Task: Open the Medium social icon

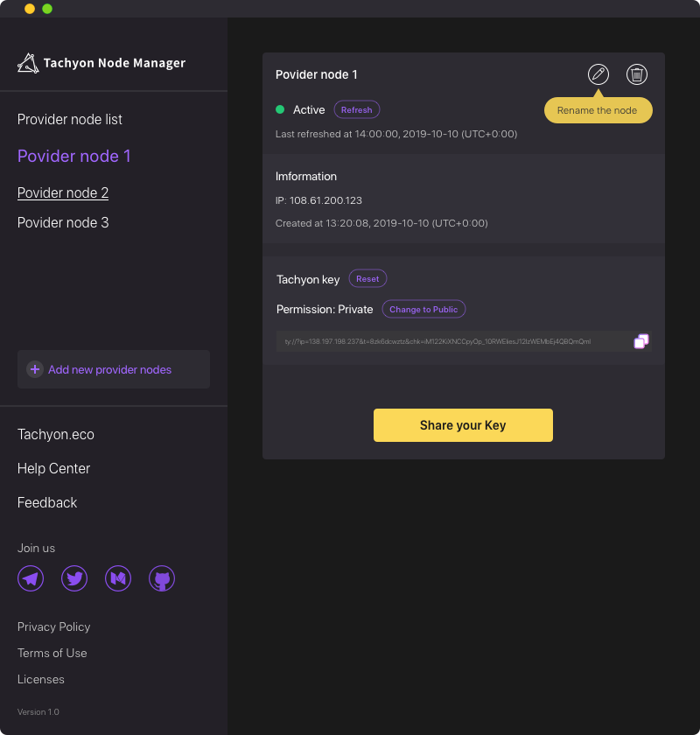Action: tap(118, 578)
